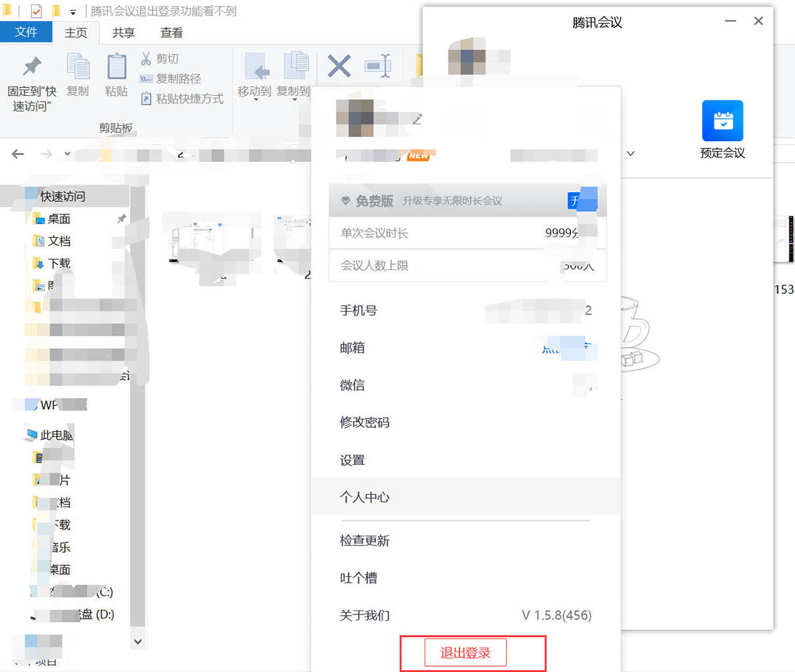Click the dropdown chevron in Tencent Meeting window
Viewport: 795px width, 672px height.
click(631, 154)
